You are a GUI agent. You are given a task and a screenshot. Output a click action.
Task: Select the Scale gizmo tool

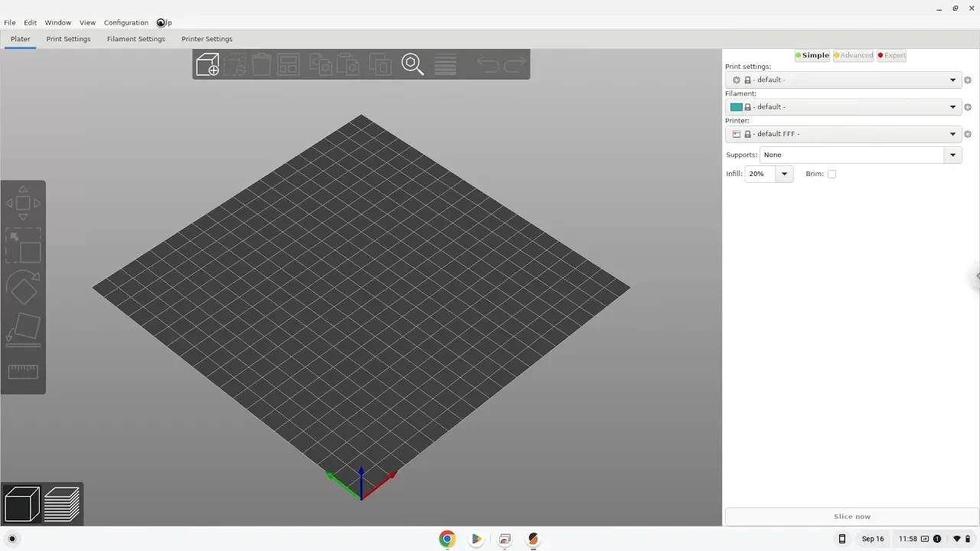coord(23,246)
